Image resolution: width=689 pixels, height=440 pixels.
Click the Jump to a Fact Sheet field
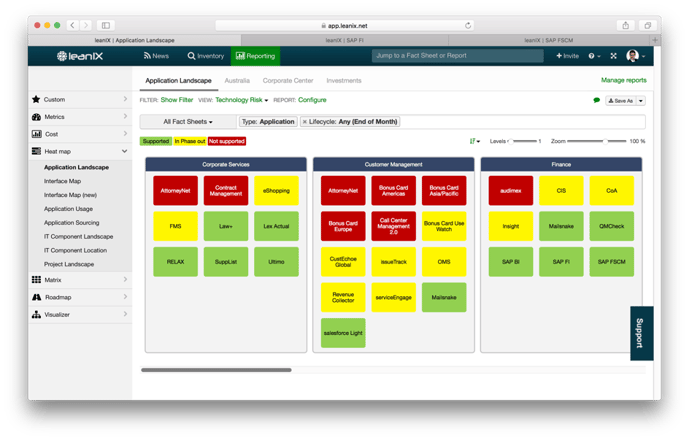(x=457, y=56)
